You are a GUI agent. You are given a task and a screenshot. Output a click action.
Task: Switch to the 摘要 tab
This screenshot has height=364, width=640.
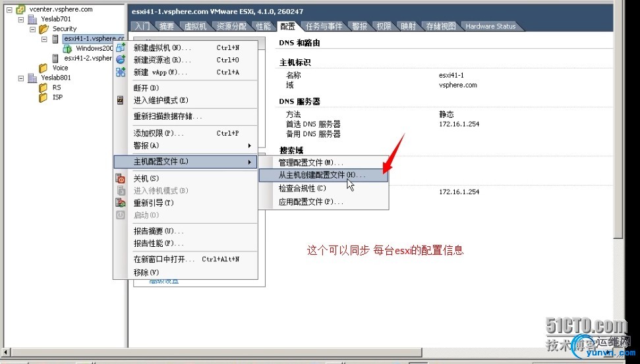167,26
